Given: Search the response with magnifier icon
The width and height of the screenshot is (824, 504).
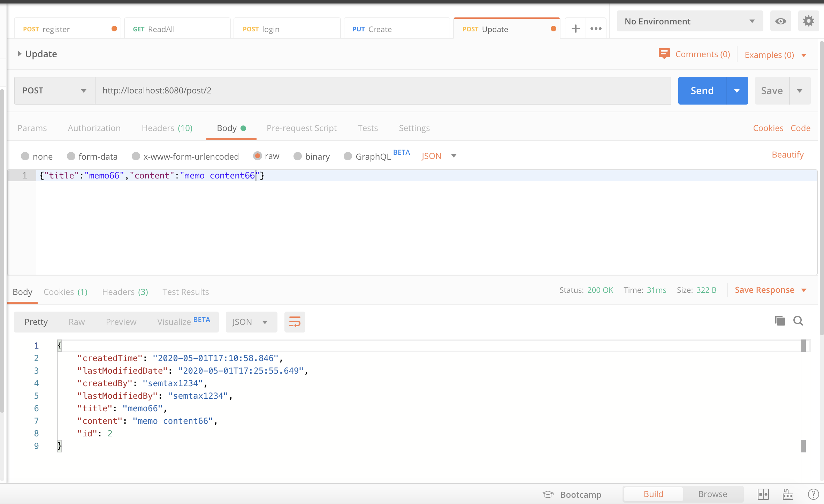Looking at the screenshot, I should 798,321.
